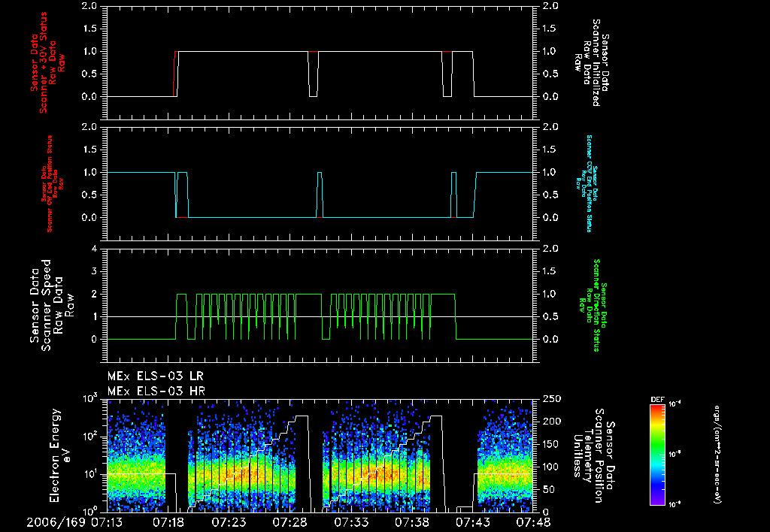Click the '4' tick on Scanner Speed axis
Screen dimensions: 770x532
click(94, 249)
